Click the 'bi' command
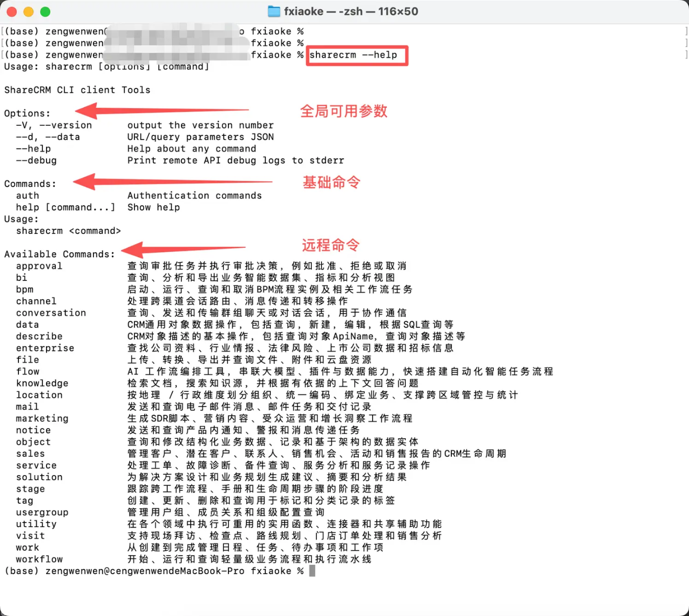Viewport: 689px width, 616px height. click(22, 278)
